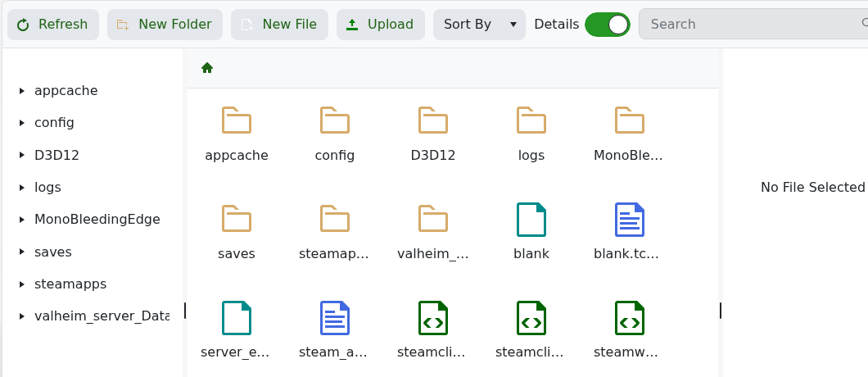Click the home breadcrumb icon
Screen dimensions: 868x377
(x=207, y=68)
